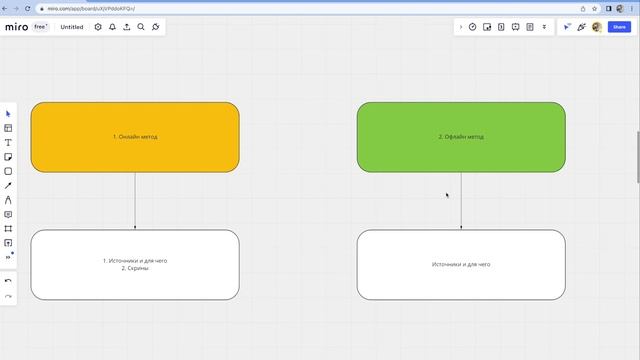Screen dimensions: 640x360
Task: Open the voting sticky tool
Action: point(487,27)
